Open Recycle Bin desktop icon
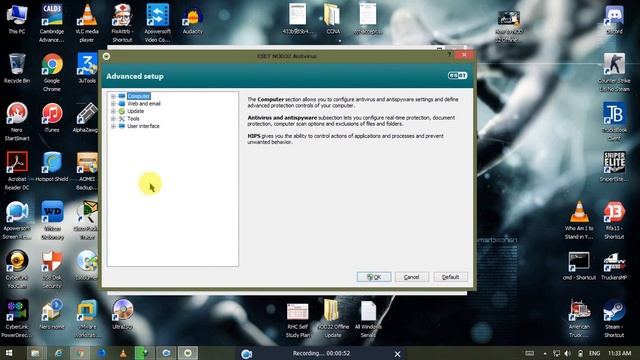Screen dimensions: 640x360 pyautogui.click(x=17, y=69)
